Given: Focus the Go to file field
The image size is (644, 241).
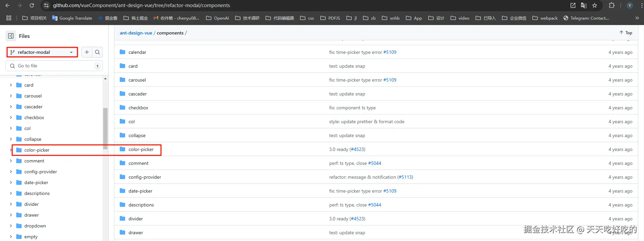Looking at the screenshot, I should pyautogui.click(x=54, y=66).
